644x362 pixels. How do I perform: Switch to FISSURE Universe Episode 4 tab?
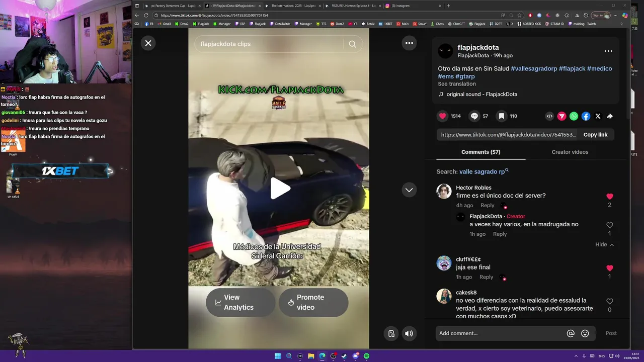[x=353, y=6]
